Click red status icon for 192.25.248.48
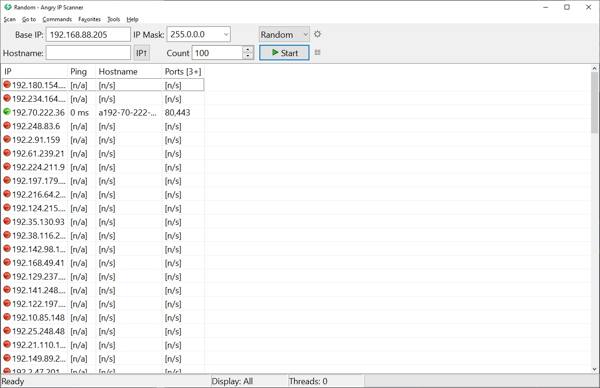Screen dimensions: 600x388 tap(7, 331)
